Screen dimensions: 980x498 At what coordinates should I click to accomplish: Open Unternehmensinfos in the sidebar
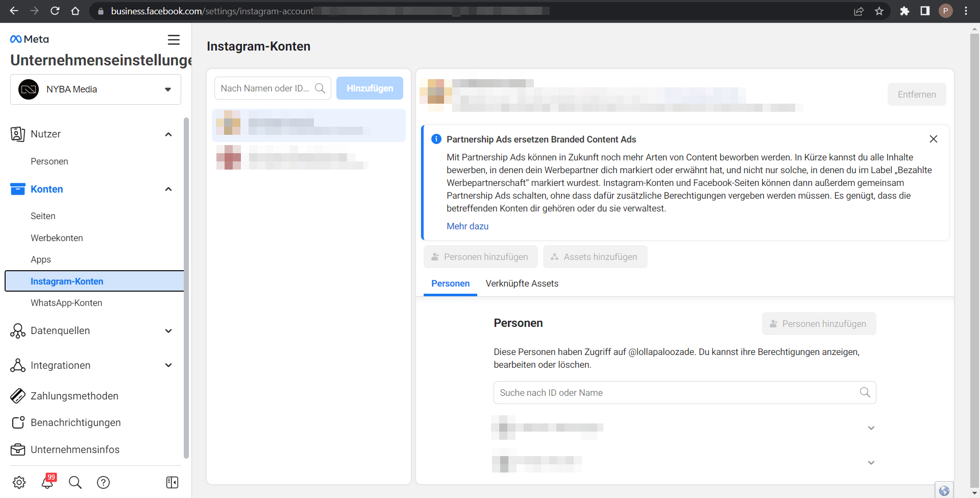point(75,449)
